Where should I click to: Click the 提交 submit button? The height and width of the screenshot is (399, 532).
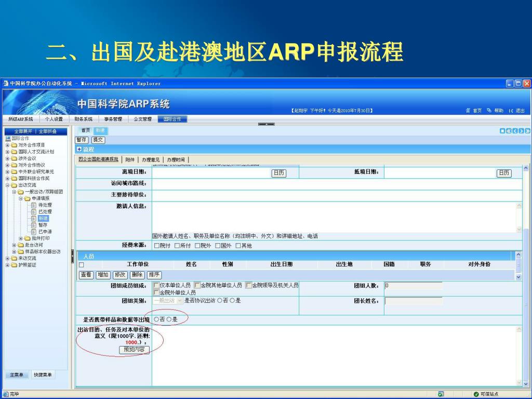click(x=98, y=140)
